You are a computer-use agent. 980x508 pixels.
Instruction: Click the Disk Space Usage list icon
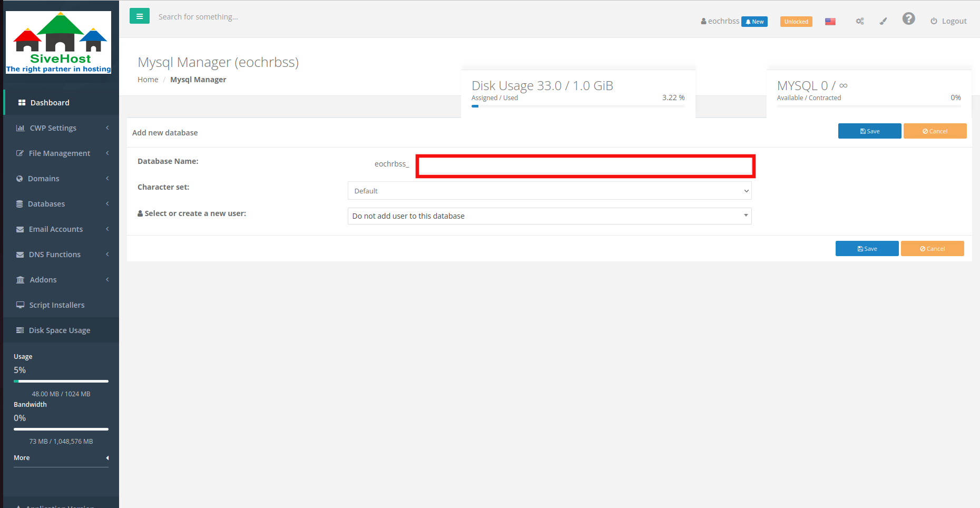pyautogui.click(x=20, y=330)
